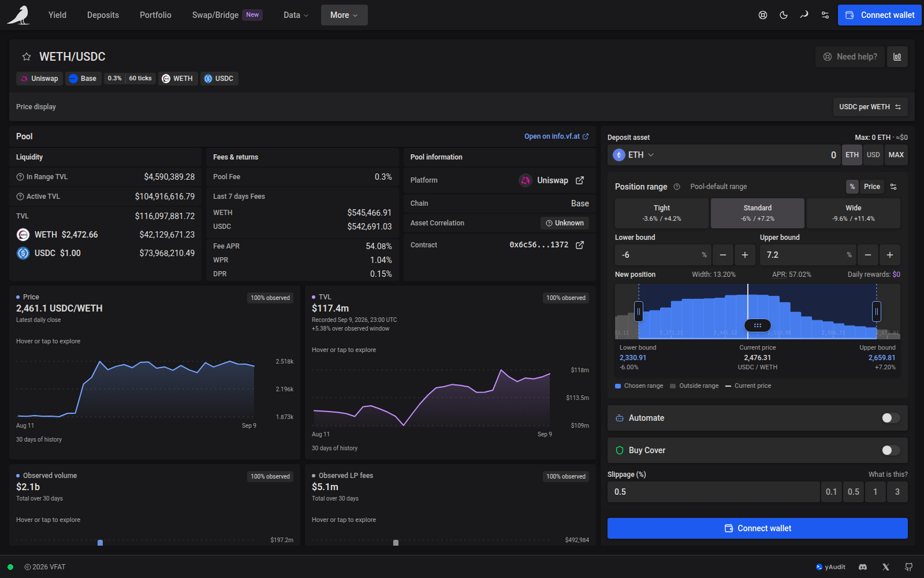Viewport: 924px width, 578px height.
Task: Toggle dark mode moon icon
Action: (784, 15)
